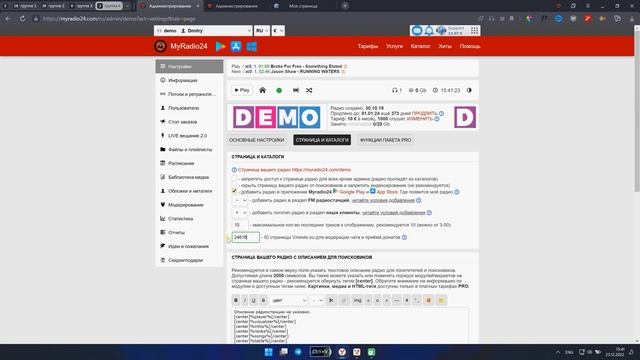Viewport: 640px width, 360px height.
Task: Apply underline formatting in editor toolbar
Action: [x=254, y=300]
